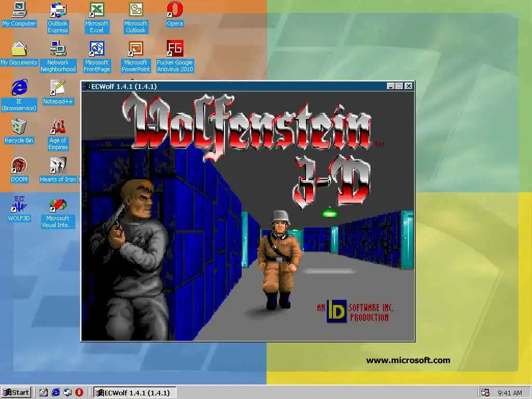This screenshot has width=532, height=399.
Task: Select the My Documents folder icon
Action: (19, 54)
